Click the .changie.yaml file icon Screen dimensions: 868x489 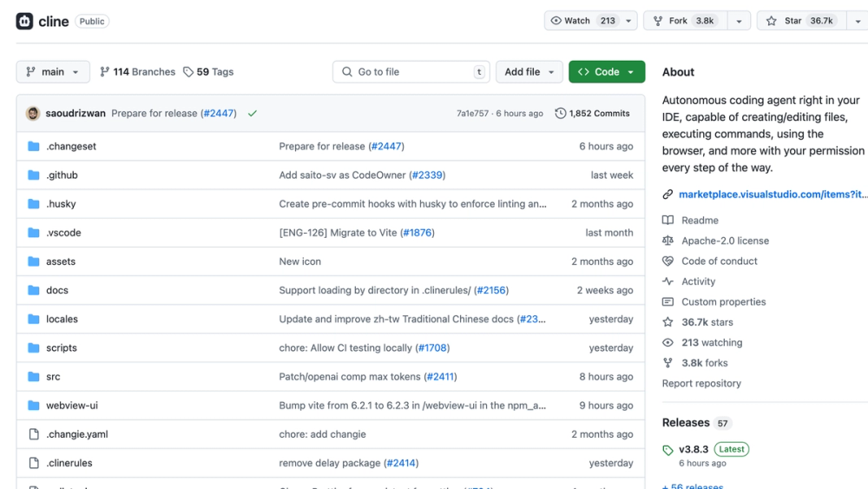[x=34, y=434]
